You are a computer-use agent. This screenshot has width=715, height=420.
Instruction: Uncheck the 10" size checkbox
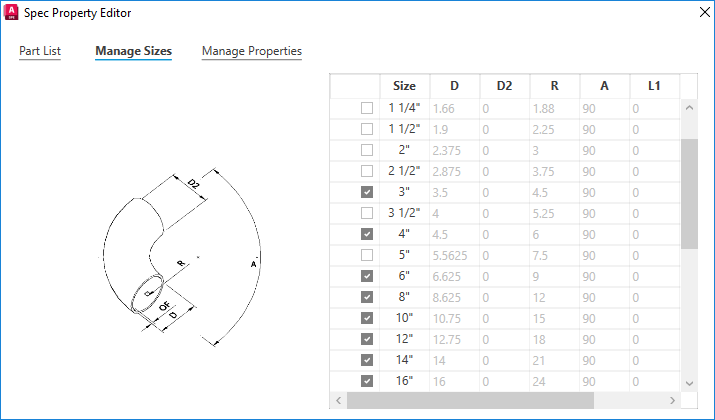367,318
